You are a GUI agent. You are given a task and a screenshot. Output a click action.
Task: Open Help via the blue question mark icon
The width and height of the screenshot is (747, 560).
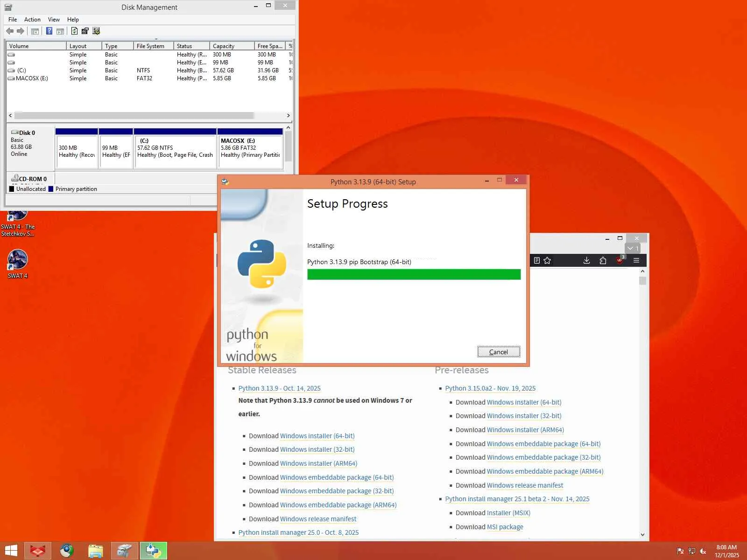(x=49, y=31)
